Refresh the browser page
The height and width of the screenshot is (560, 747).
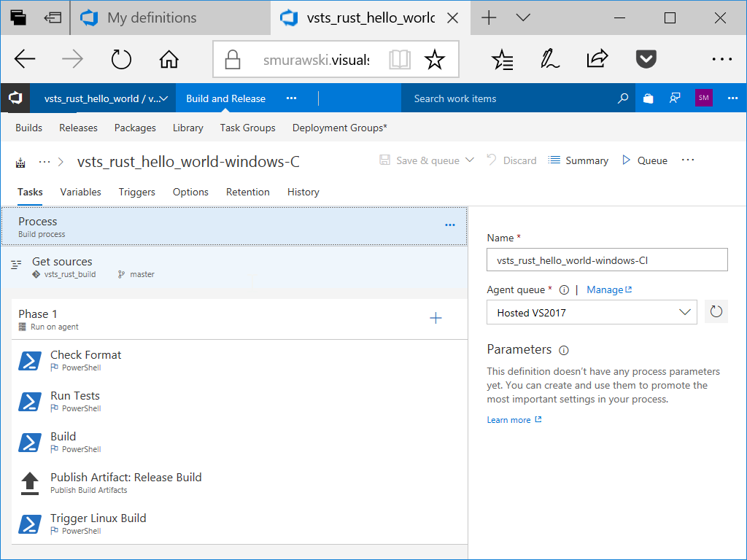121,60
